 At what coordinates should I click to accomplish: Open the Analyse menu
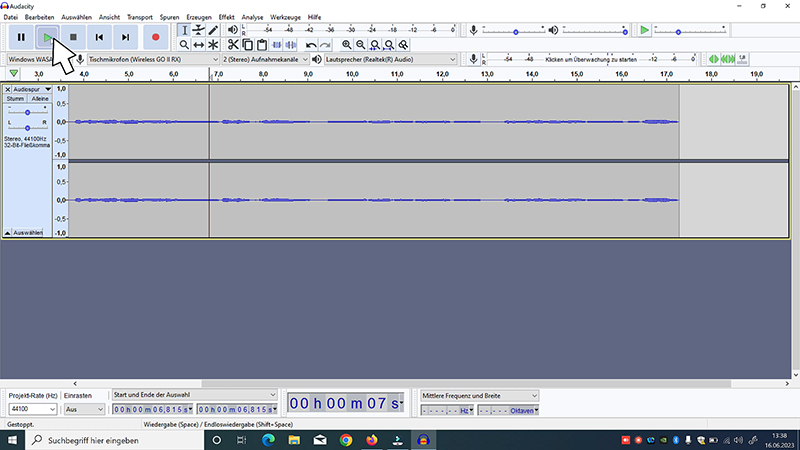(253, 17)
